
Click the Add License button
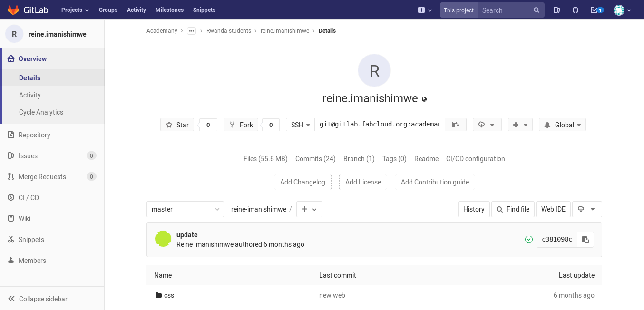pos(363,182)
